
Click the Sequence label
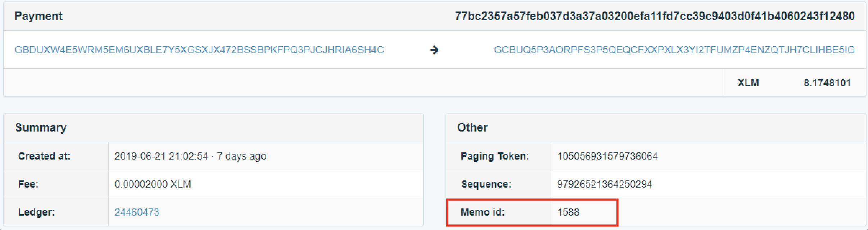pos(486,184)
